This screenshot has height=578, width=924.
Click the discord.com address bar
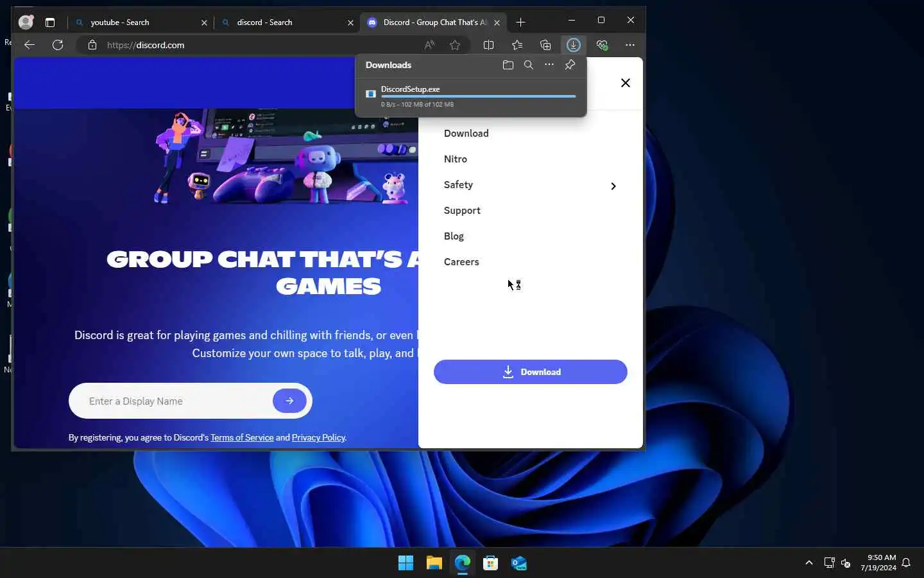257,45
